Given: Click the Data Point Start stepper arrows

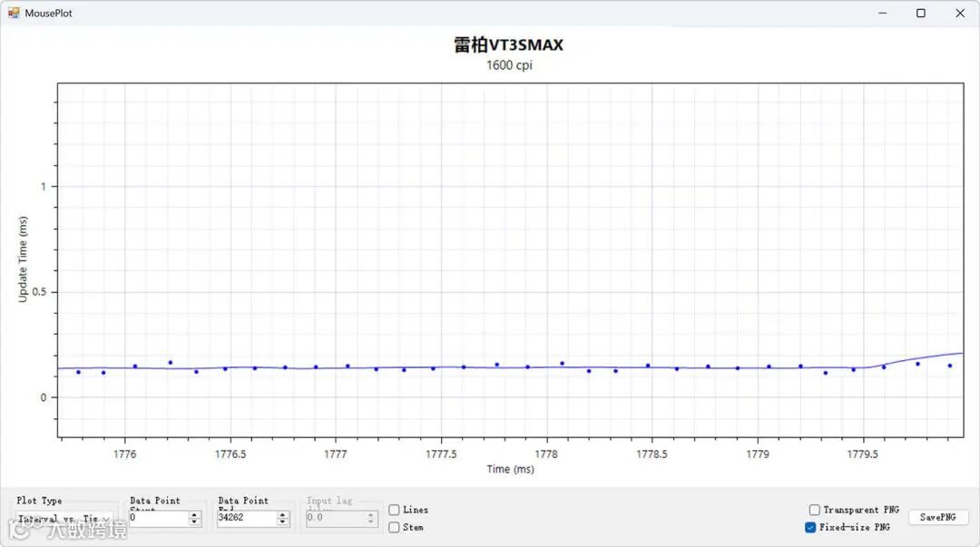Looking at the screenshot, I should 194,518.
